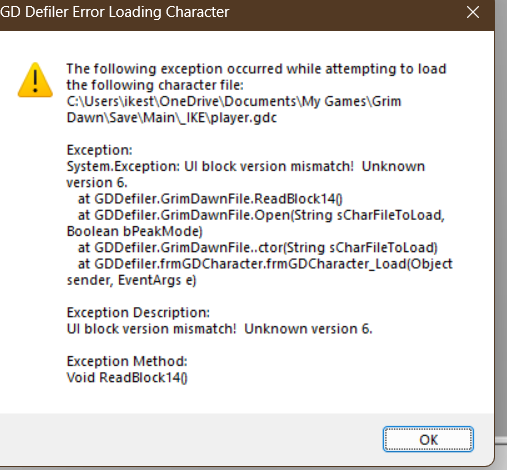Viewport: 507px width, 470px height.
Task: Close the GD Defiler error dialog
Action: [x=473, y=13]
